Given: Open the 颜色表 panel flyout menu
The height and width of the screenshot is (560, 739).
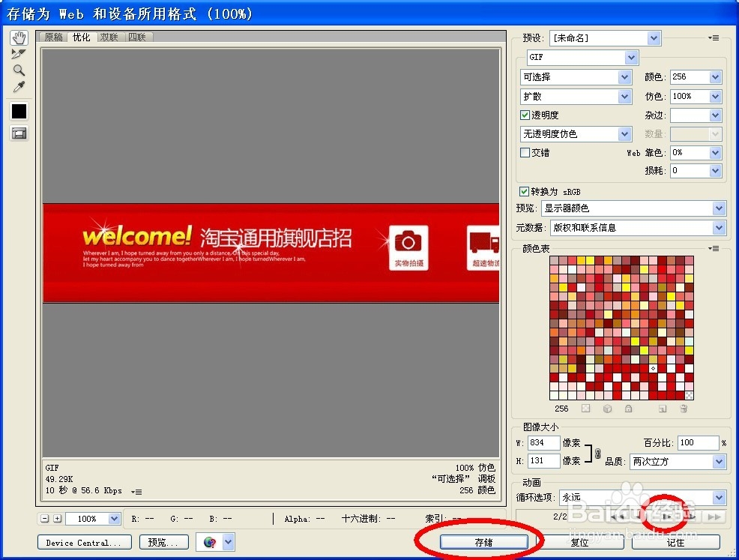Looking at the screenshot, I should (714, 248).
